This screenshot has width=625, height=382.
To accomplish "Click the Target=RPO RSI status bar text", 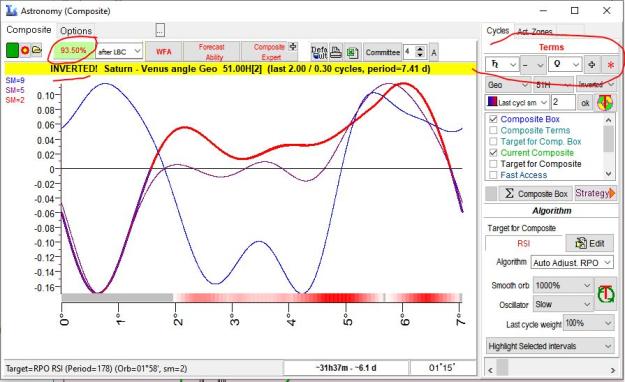I will (x=96, y=368).
